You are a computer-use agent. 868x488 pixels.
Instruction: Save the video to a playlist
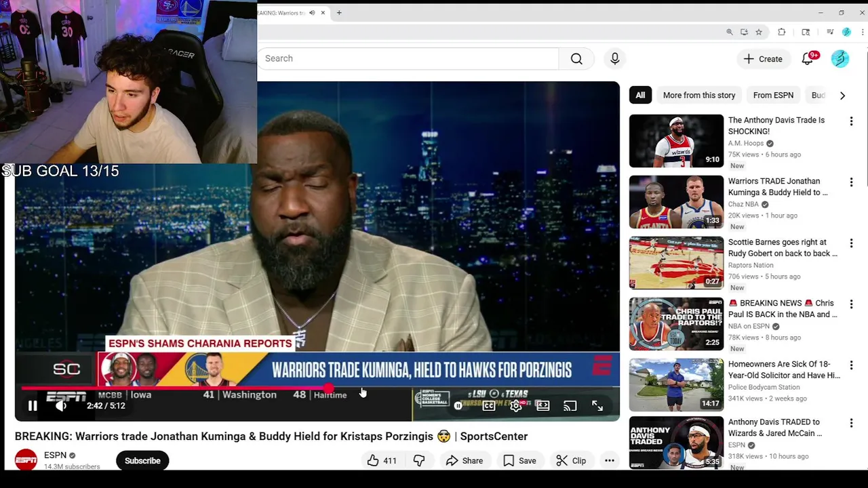point(520,461)
